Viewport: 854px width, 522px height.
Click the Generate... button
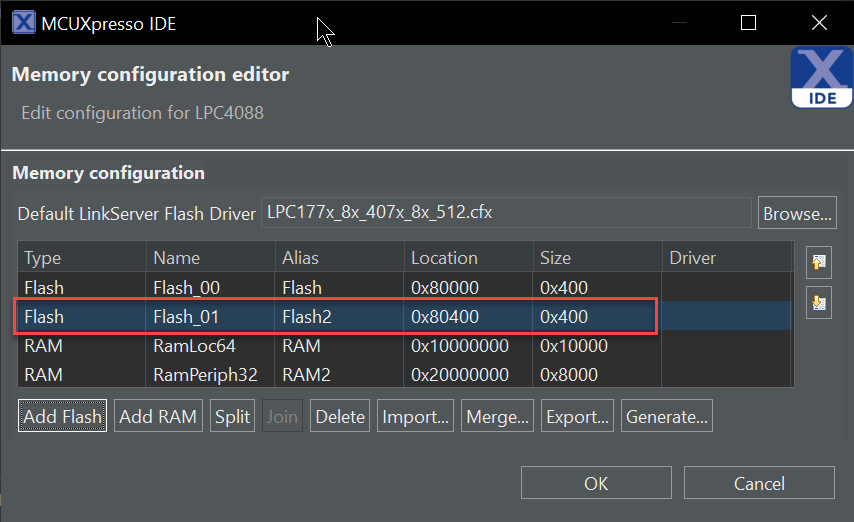tap(667, 416)
